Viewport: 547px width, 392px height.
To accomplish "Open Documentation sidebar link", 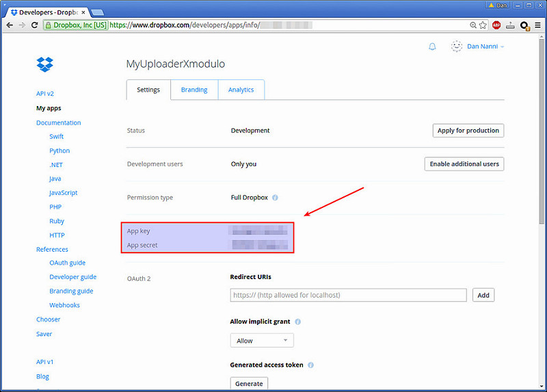I will pyautogui.click(x=59, y=123).
